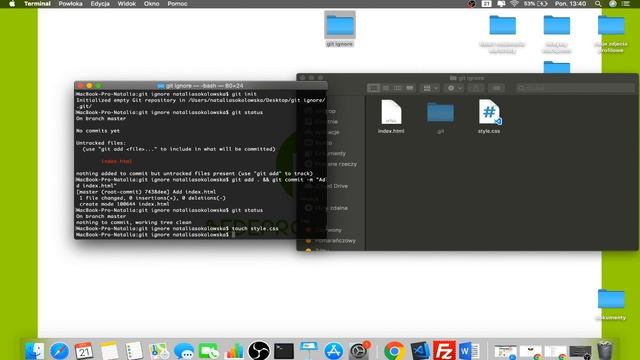The width and height of the screenshot is (640, 360).
Task: Launch Microsoft Word from the Dock
Action: click(x=469, y=351)
